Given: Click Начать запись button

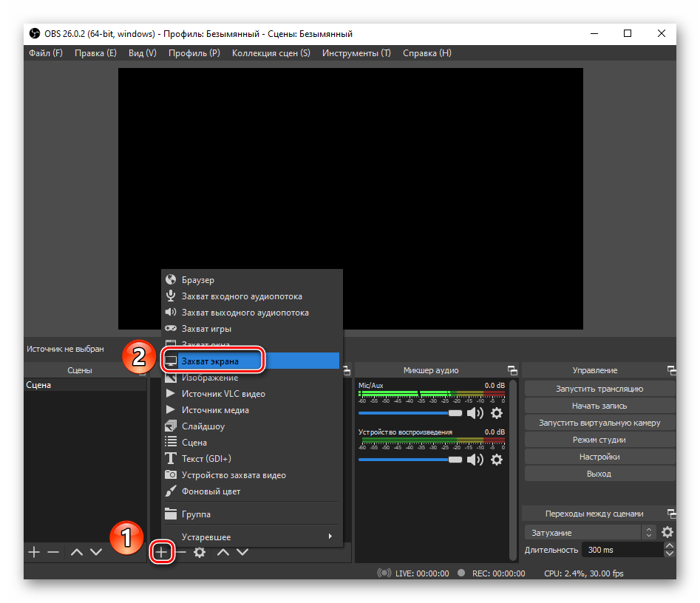Looking at the screenshot, I should point(599,406).
